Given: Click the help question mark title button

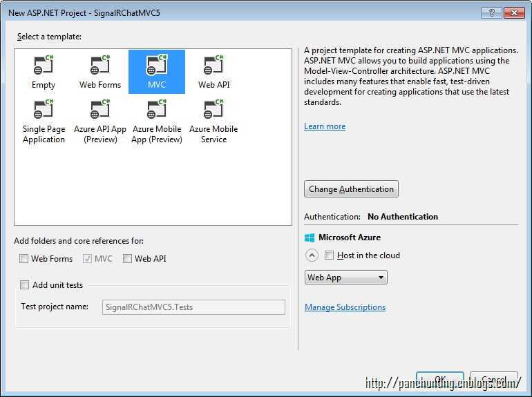Looking at the screenshot, I should pyautogui.click(x=491, y=13).
